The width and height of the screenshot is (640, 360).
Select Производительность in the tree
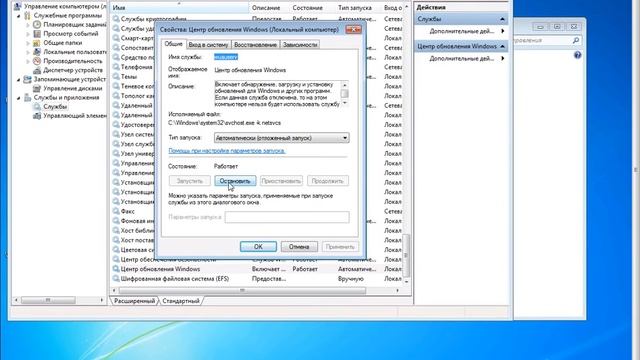(x=73, y=61)
